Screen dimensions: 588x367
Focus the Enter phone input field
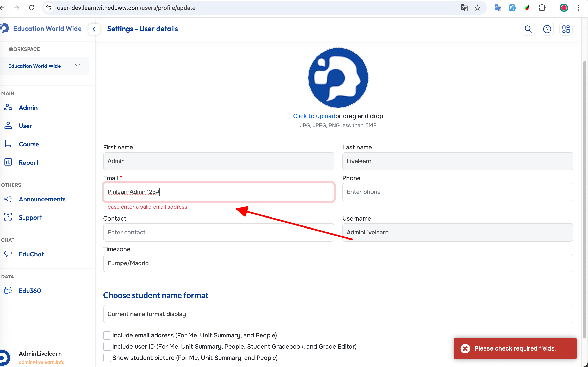pos(457,192)
